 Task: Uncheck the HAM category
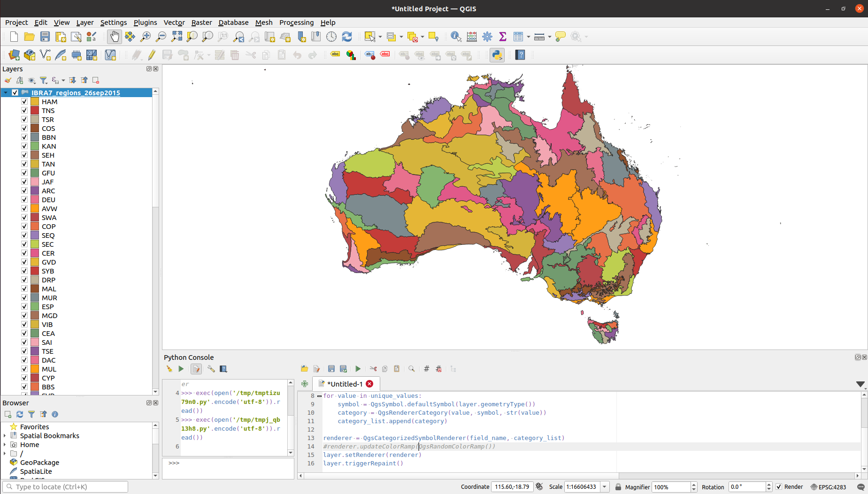click(24, 101)
